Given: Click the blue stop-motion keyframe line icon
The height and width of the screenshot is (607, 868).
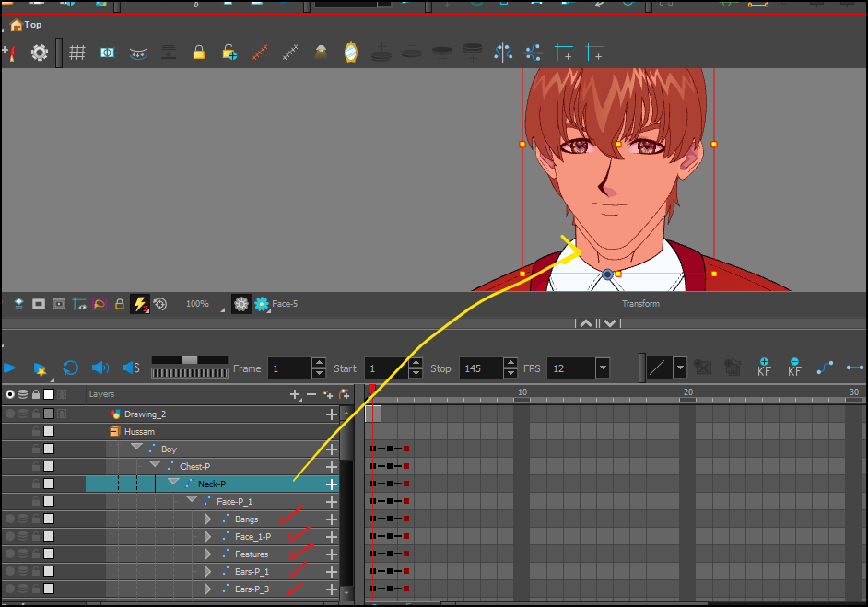Looking at the screenshot, I should [x=855, y=368].
